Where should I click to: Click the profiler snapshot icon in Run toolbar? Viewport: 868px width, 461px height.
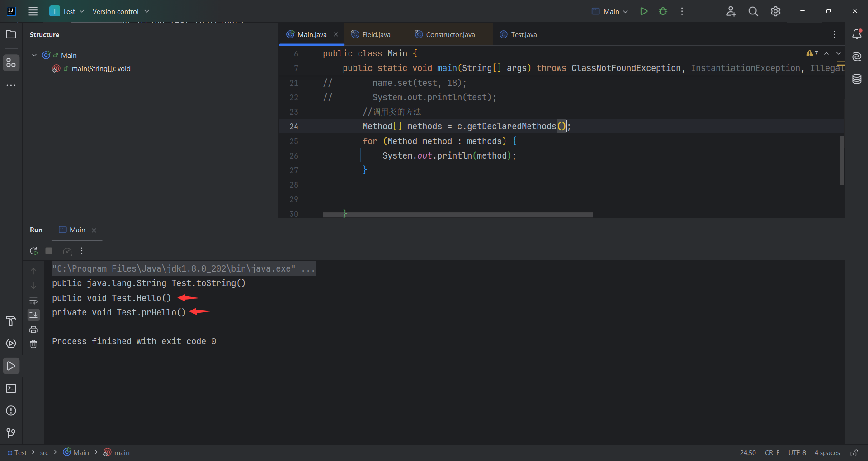click(67, 251)
